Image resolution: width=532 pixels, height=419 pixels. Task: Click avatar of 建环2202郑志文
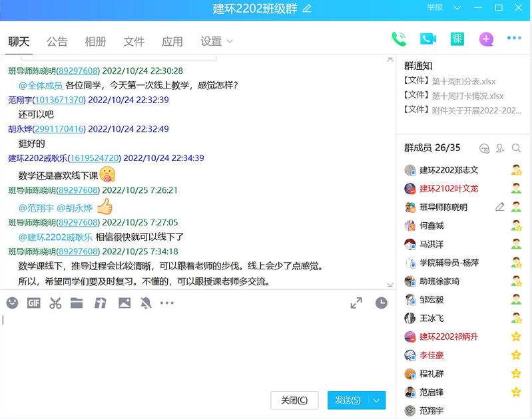click(x=410, y=170)
